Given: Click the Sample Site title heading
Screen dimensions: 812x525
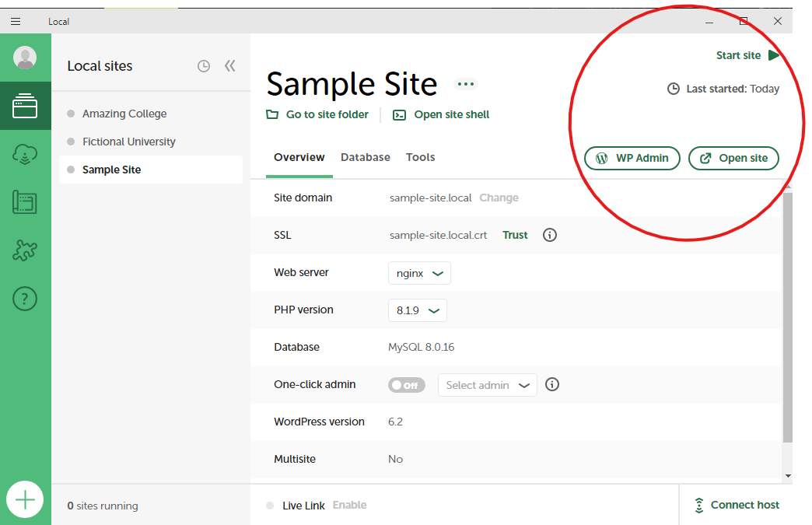Looking at the screenshot, I should tap(352, 84).
